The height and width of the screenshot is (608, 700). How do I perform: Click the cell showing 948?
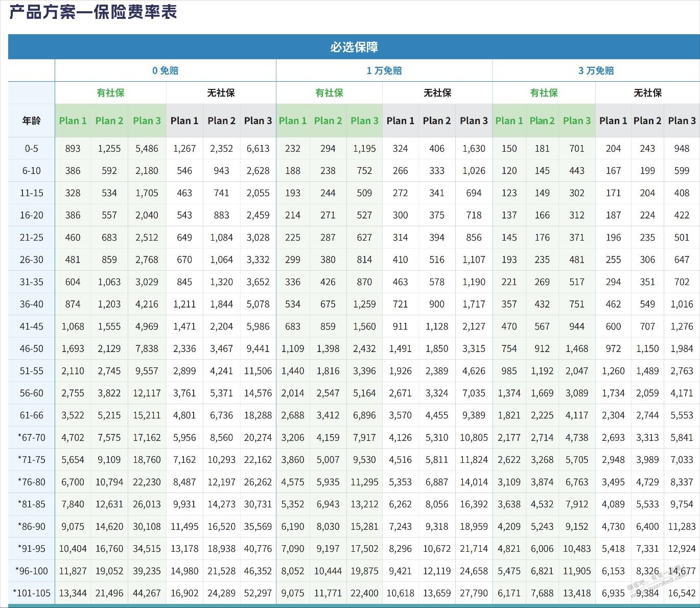click(682, 149)
